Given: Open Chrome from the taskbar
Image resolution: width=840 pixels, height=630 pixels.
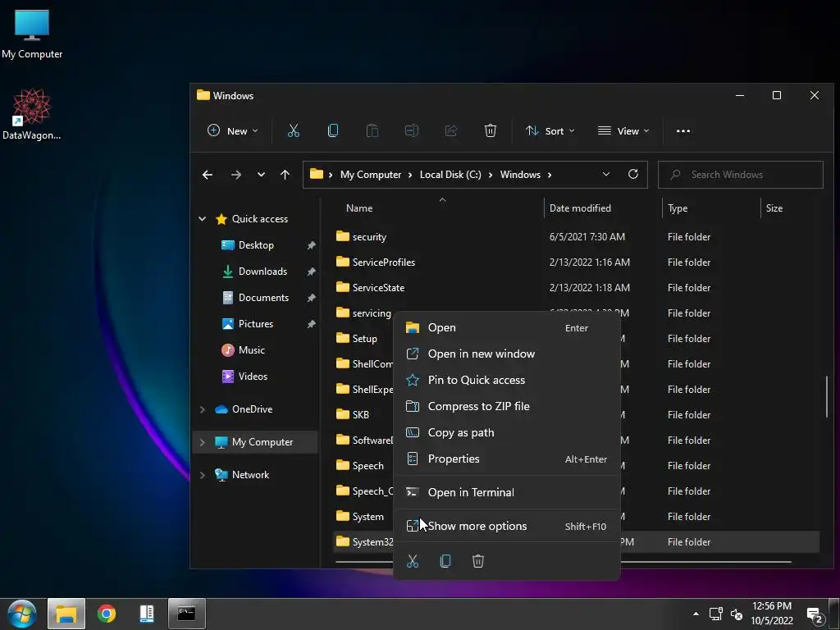Looking at the screenshot, I should [x=106, y=614].
